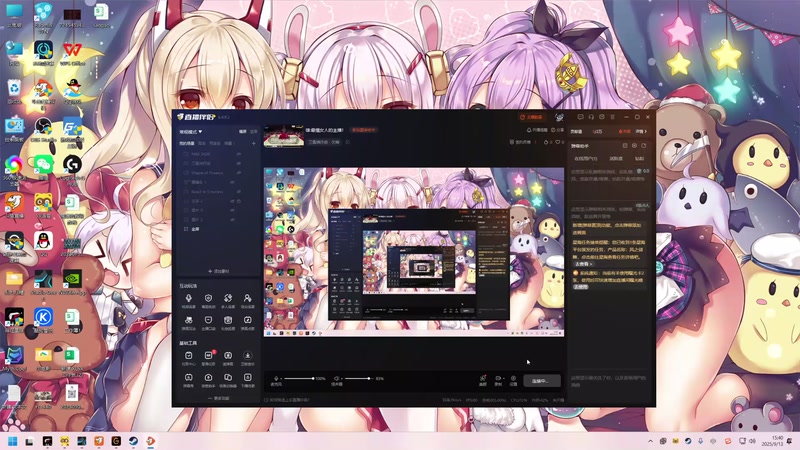Open the chat bubble icon in title bar
Screen dimensions: 800x450
(581, 117)
